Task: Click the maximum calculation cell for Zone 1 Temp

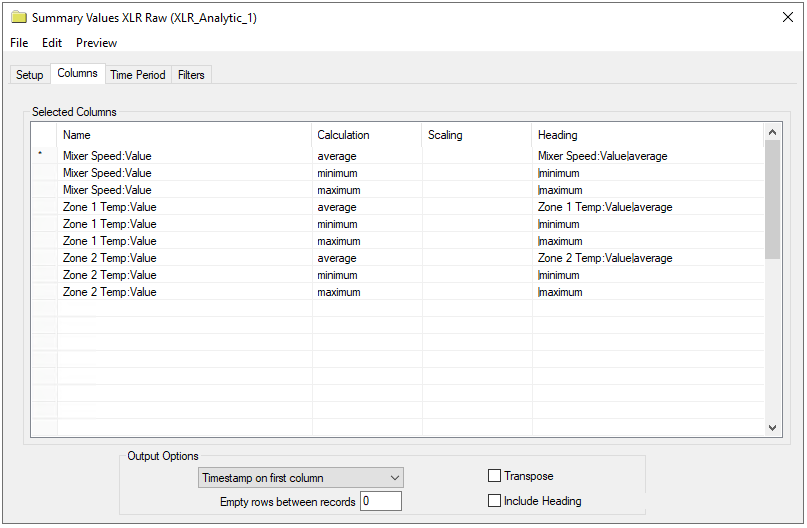Action: coord(367,241)
